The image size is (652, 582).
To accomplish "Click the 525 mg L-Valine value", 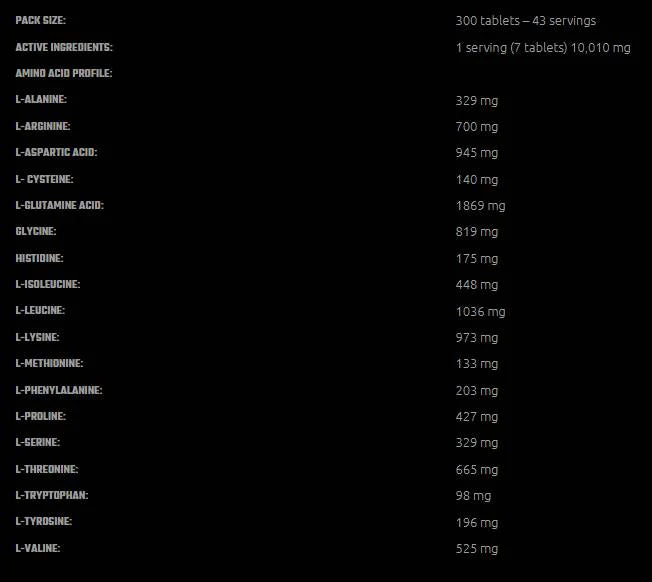I will [476, 549].
